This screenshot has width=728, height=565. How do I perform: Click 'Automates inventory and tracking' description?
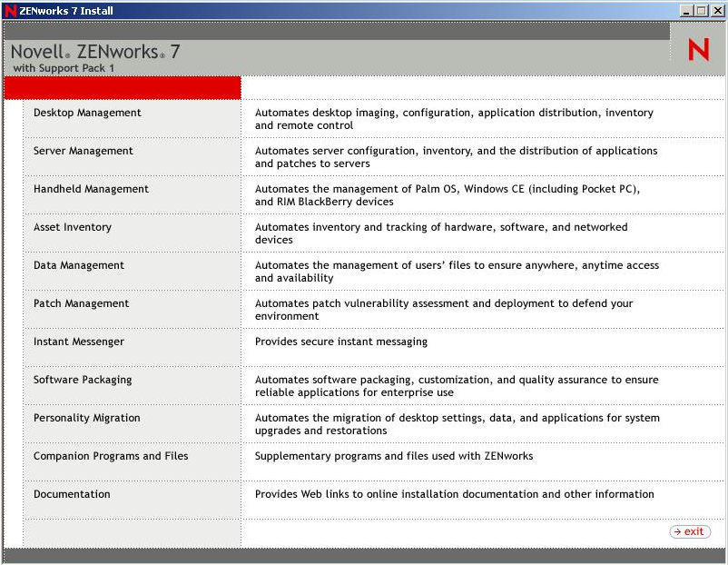pos(441,233)
